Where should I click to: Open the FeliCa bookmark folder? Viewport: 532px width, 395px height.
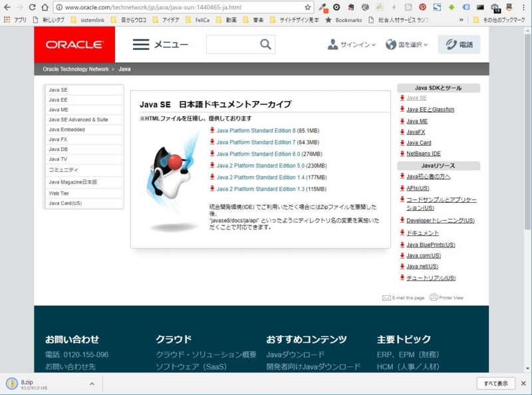197,20
